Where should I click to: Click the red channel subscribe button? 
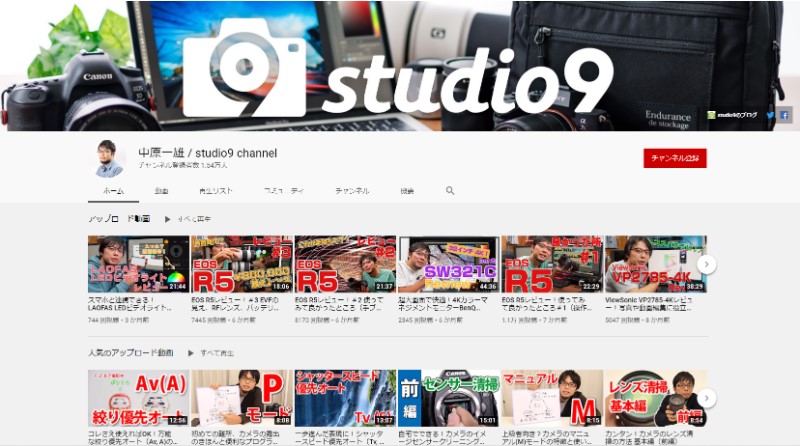(674, 158)
